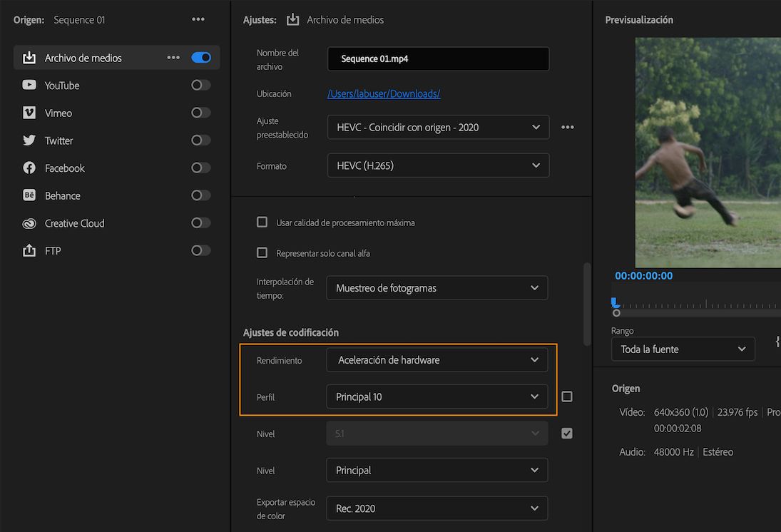
Task: Open the Sequence 01 options menu
Action: coord(198,19)
